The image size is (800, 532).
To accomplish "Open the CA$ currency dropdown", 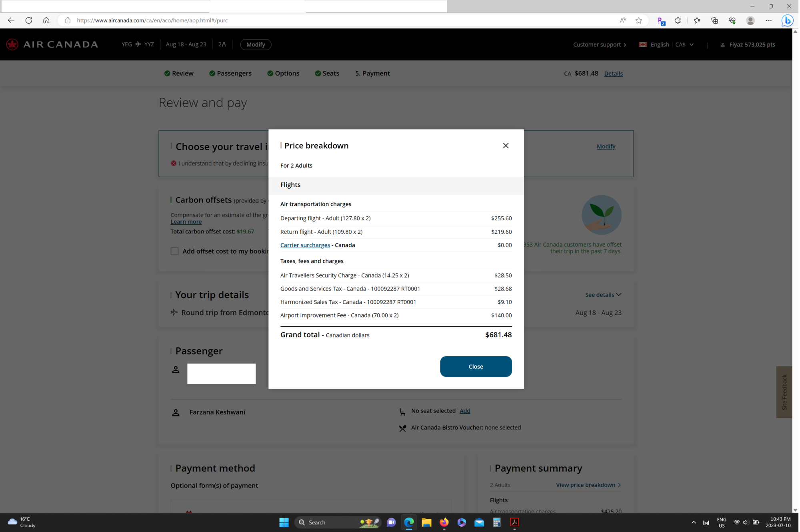I will [685, 44].
